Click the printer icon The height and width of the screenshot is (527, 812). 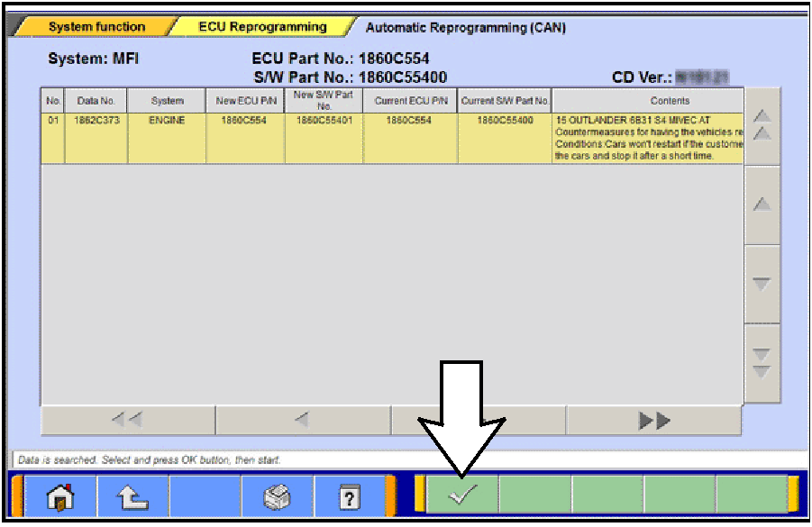pos(278,495)
